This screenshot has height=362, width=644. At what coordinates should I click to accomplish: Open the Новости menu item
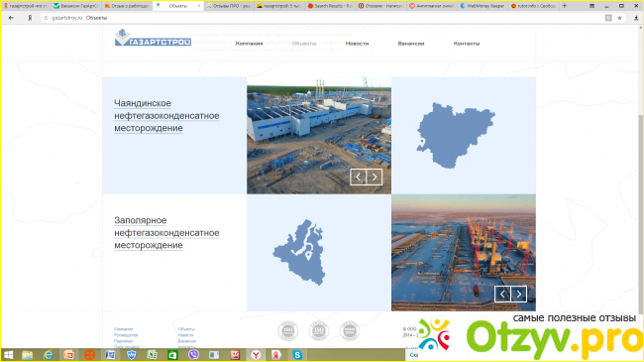[x=357, y=44]
